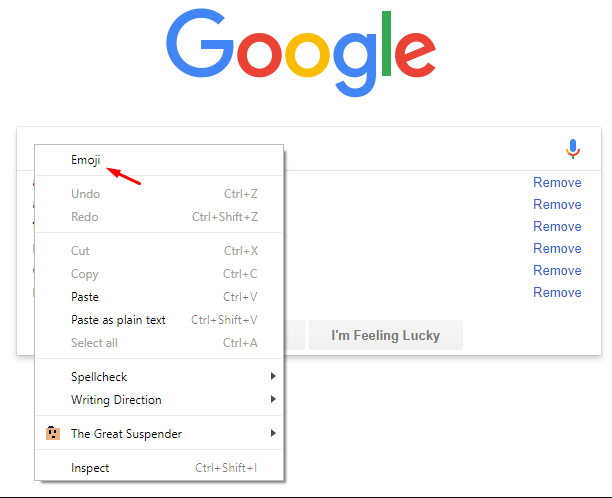The image size is (612, 498).
Task: Click the third Remove suggestion link
Action: 557,226
